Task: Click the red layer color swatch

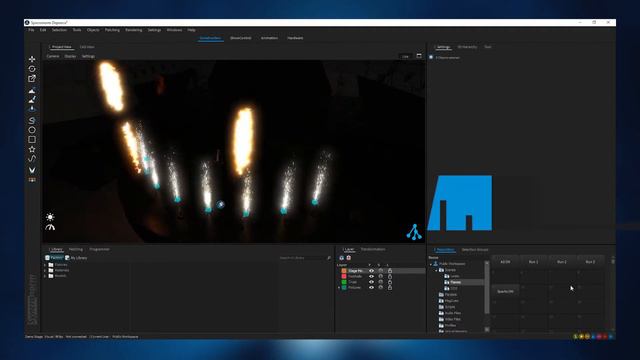Action: [344, 276]
